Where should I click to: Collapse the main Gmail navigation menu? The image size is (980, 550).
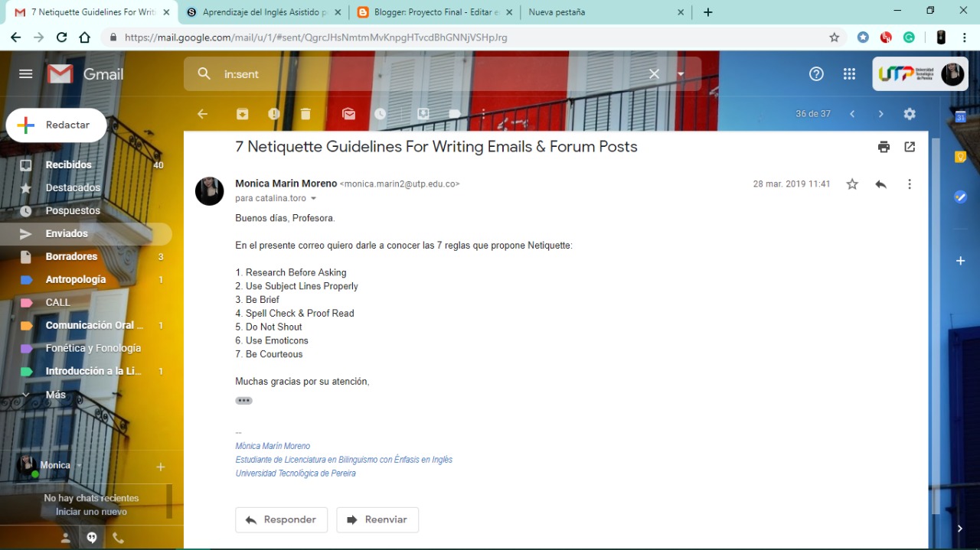tap(25, 73)
